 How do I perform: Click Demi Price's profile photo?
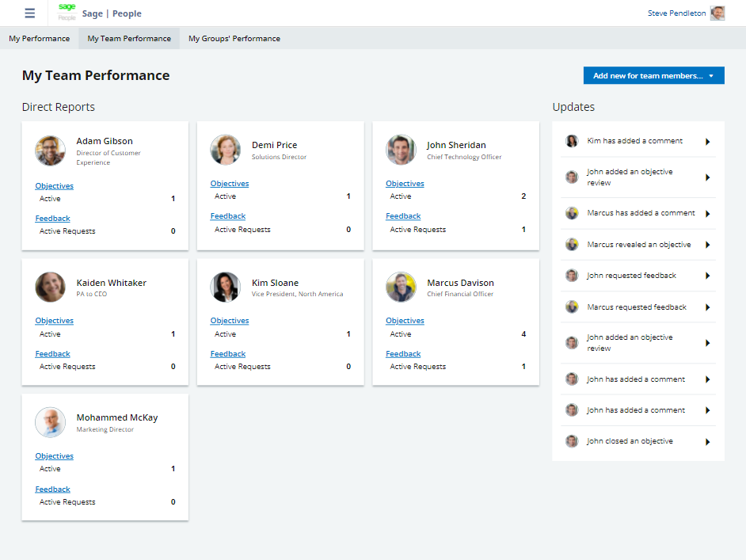226,150
